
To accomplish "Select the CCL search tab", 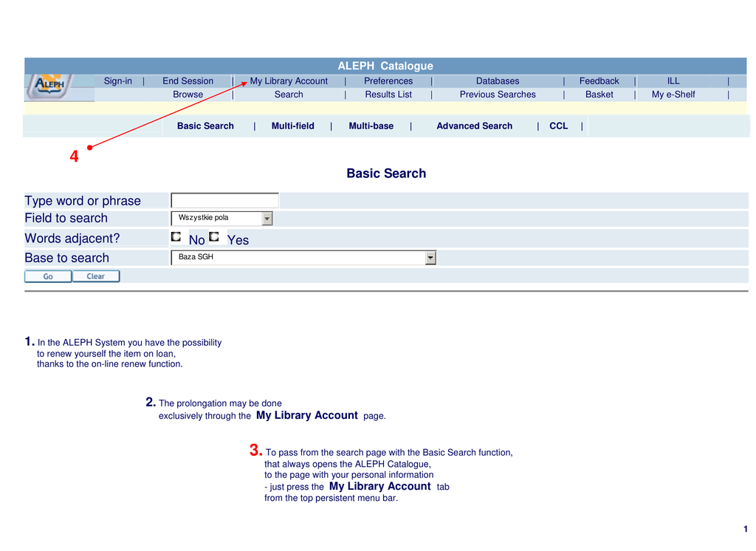I will tap(558, 126).
